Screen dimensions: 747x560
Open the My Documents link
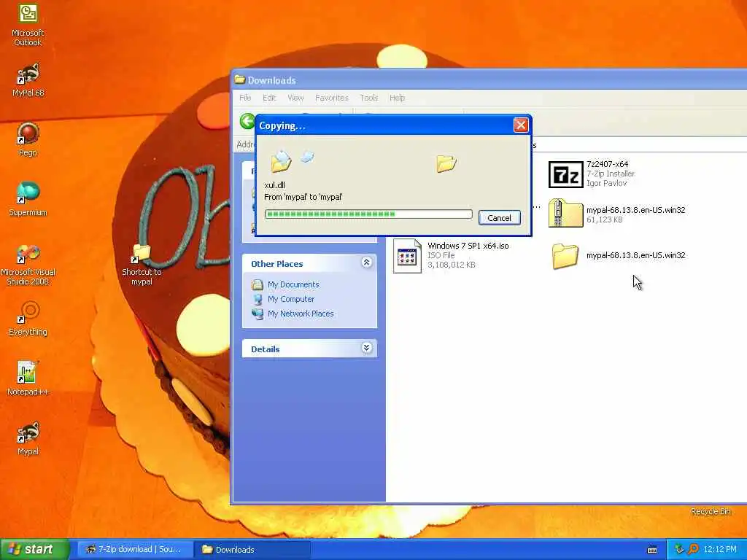pyautogui.click(x=293, y=285)
